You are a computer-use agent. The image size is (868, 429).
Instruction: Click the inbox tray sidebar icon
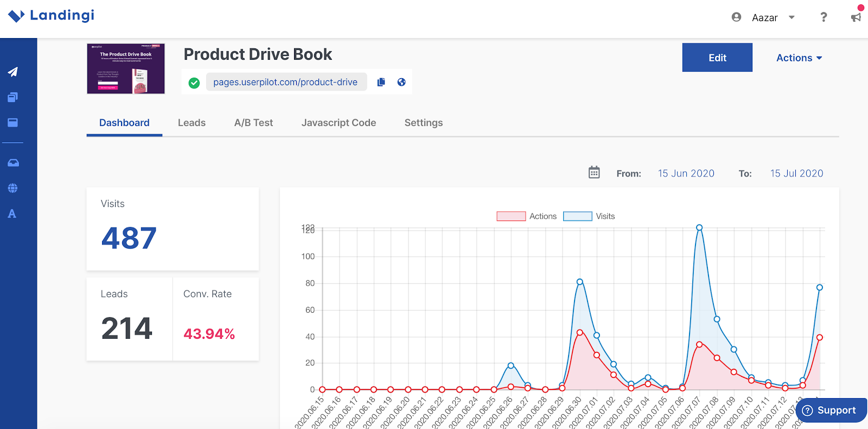(13, 162)
